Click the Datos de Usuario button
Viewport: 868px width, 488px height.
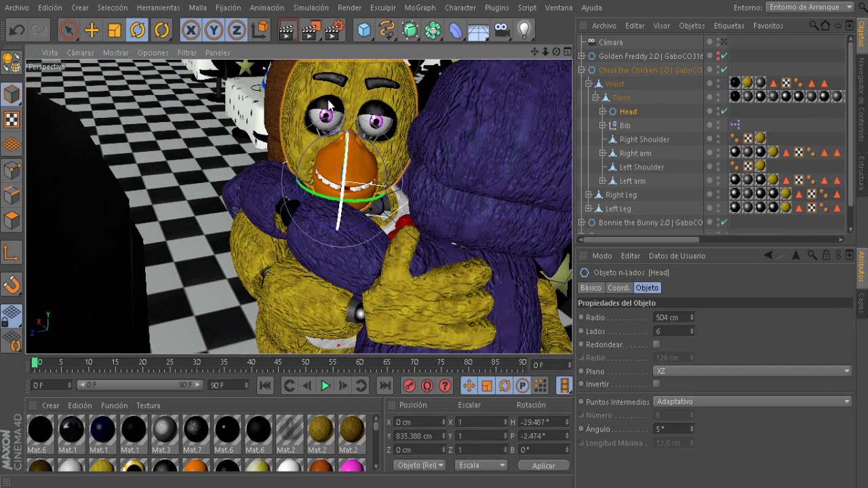click(x=677, y=256)
